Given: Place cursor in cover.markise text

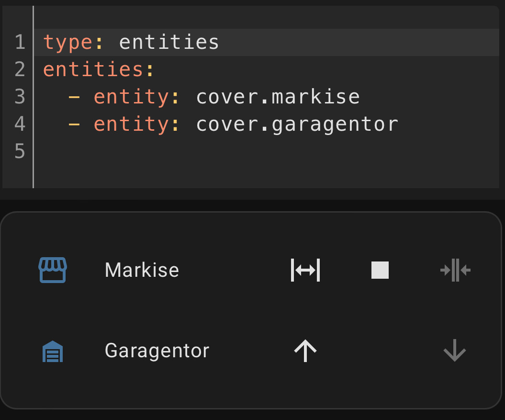Looking at the screenshot, I should point(278,97).
